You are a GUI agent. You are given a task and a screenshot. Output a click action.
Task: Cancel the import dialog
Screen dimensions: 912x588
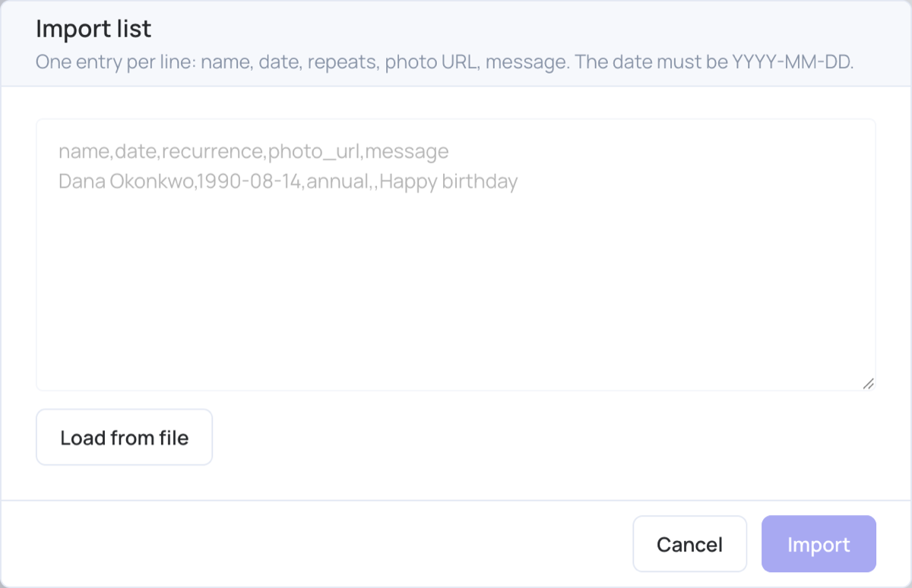point(689,544)
